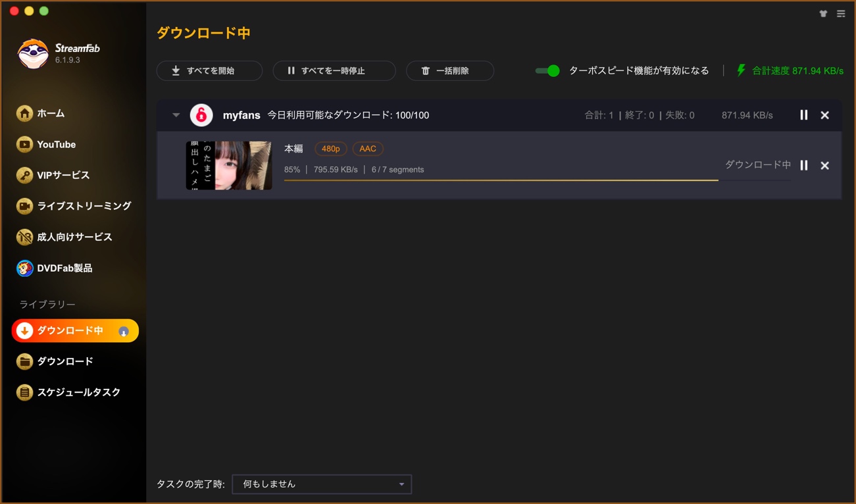The width and height of the screenshot is (856, 504).
Task: Click the ライブストリーミング camera icon
Action: click(x=24, y=206)
